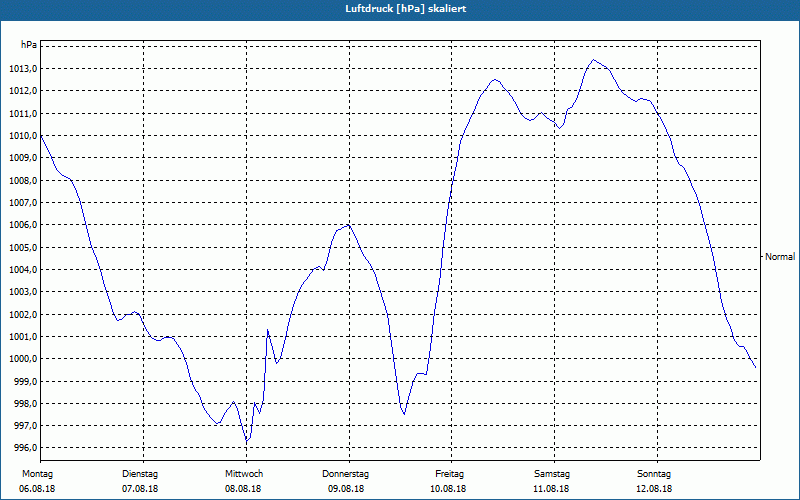
Task: Select the 1001,0 axis value
Action: (x=23, y=337)
